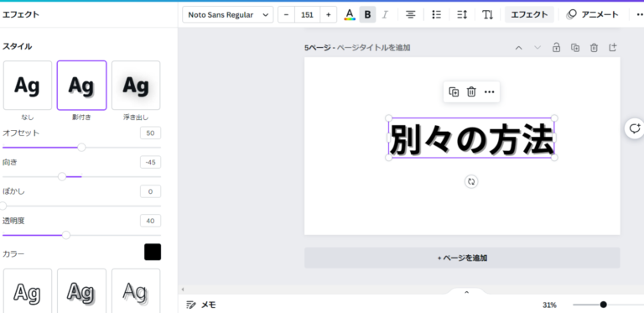Click the horizontal scrollbar left arrow
Image resolution: width=644 pixels, height=313 pixels.
(x=183, y=290)
